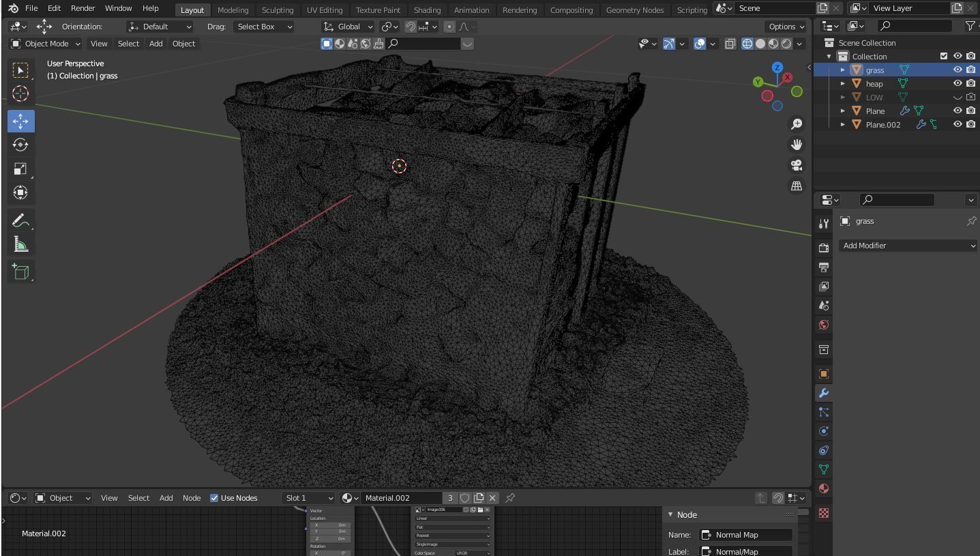Open the Global transform orientation dropdown
This screenshot has height=556, width=980.
[348, 27]
